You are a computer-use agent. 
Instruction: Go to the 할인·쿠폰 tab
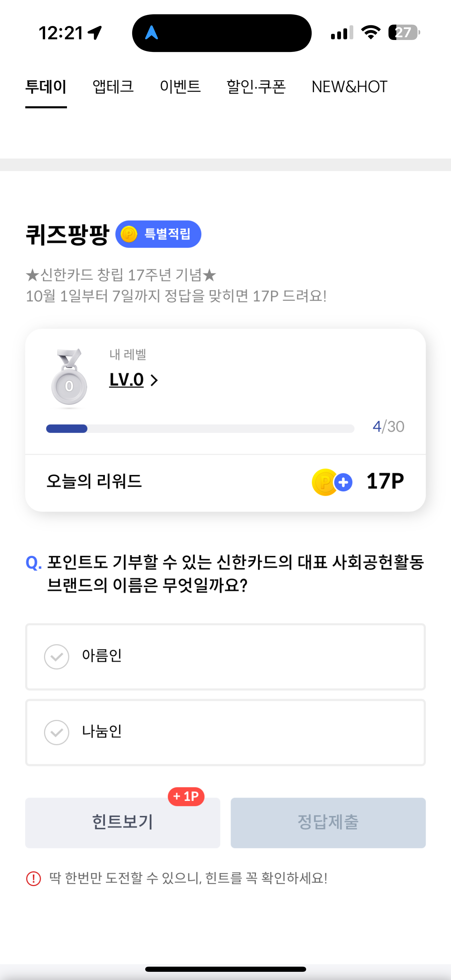tap(256, 87)
